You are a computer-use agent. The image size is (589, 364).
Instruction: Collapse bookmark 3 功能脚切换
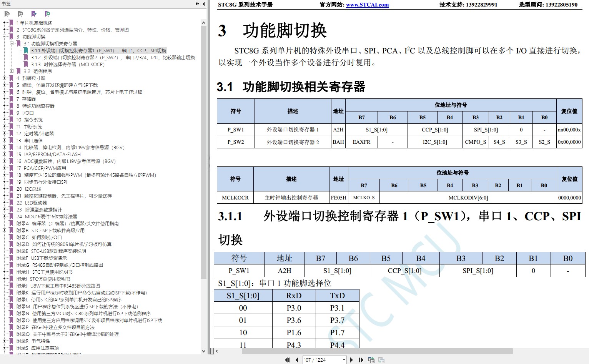point(5,37)
